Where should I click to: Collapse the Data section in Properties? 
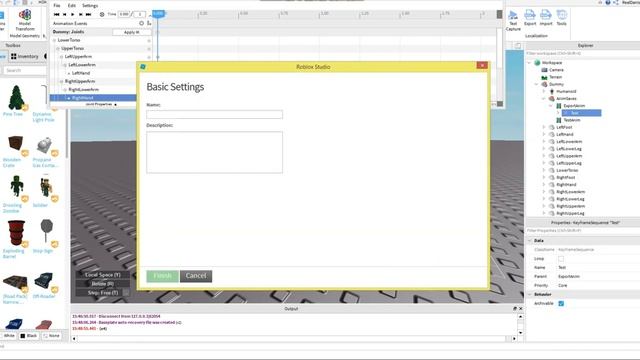(x=529, y=241)
